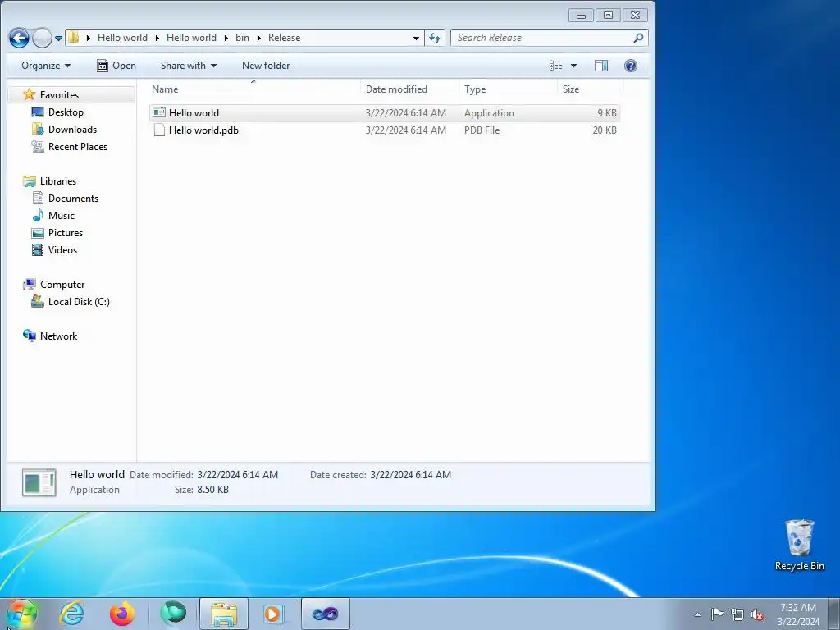Change your view icon button

click(x=556, y=66)
